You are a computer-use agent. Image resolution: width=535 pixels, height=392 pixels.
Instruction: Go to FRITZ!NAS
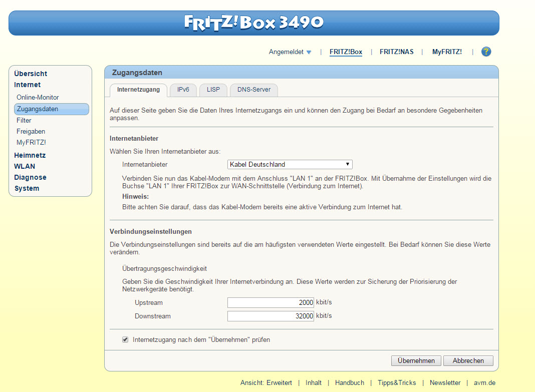click(x=396, y=52)
